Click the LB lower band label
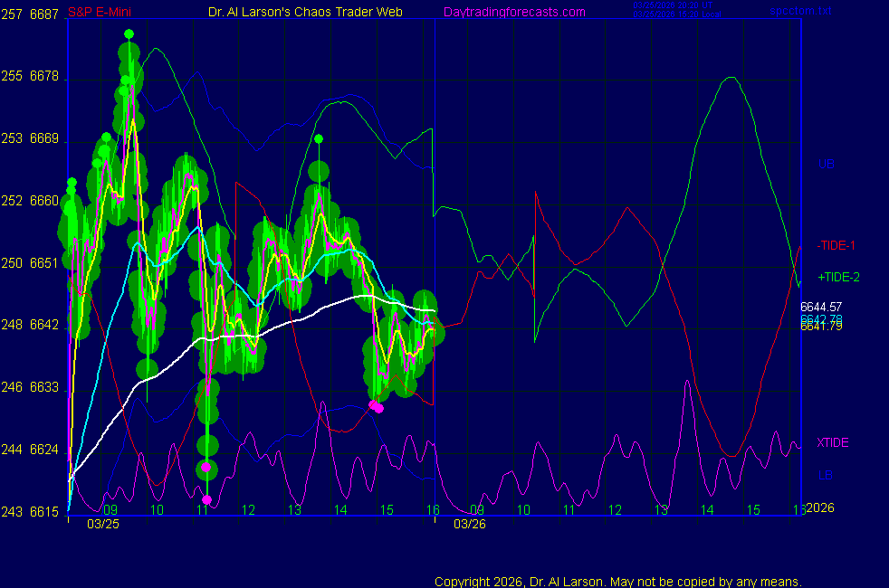 click(825, 475)
